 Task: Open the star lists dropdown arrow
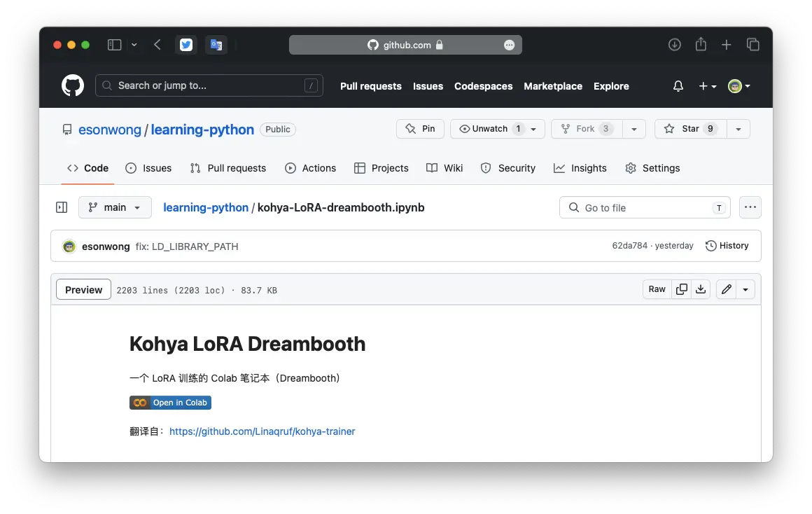click(x=738, y=129)
